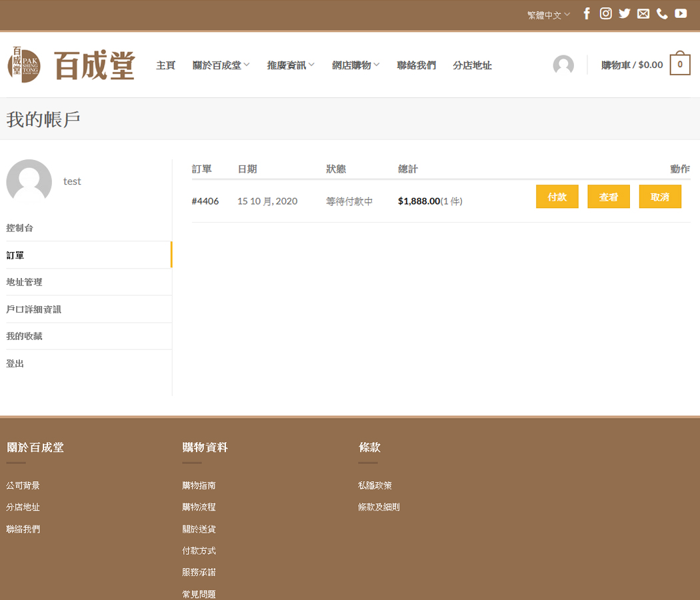Open order #4406 link
The image size is (700, 600).
click(205, 201)
